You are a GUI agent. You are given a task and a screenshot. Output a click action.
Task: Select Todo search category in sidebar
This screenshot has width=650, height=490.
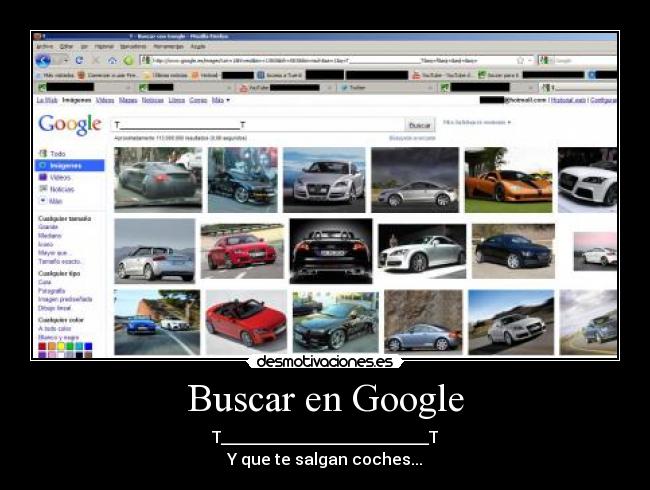coord(53,153)
